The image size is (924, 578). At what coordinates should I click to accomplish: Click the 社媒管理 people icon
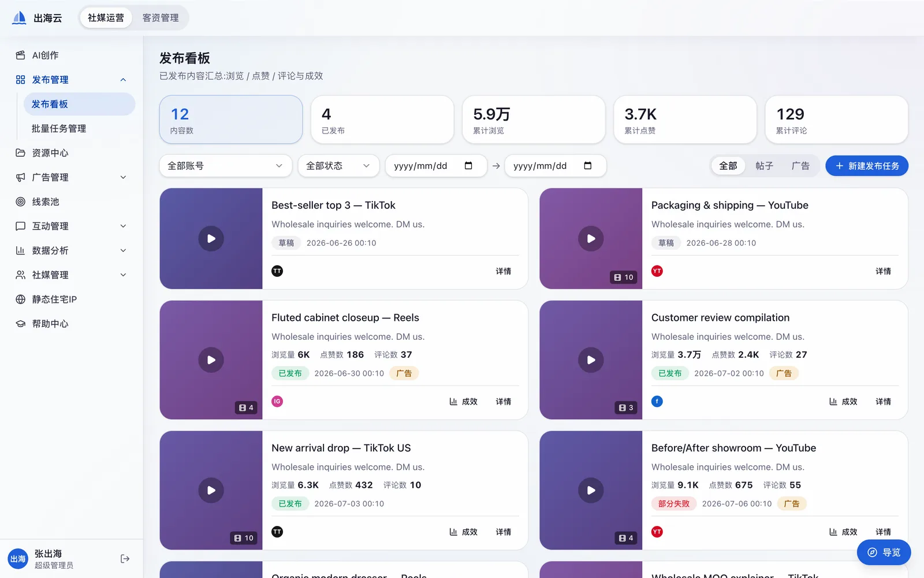21,275
